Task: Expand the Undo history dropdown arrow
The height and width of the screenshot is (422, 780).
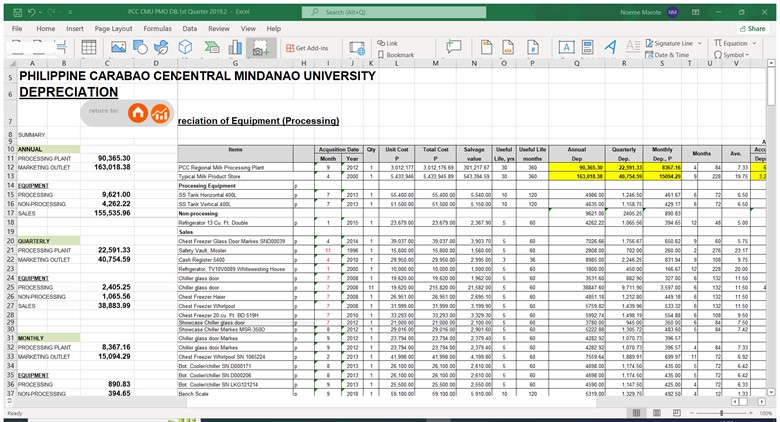Action: pyautogui.click(x=40, y=12)
